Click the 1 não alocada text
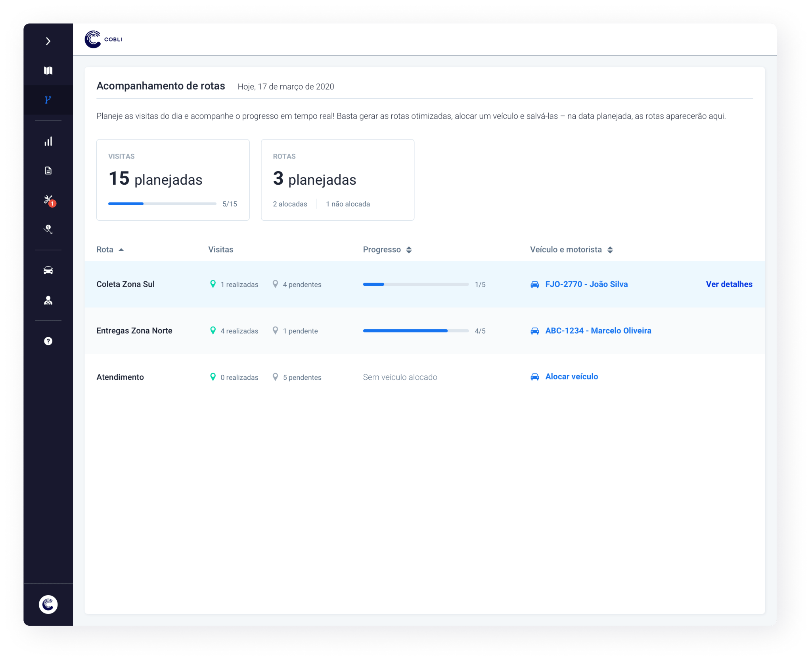812x661 pixels. click(348, 204)
